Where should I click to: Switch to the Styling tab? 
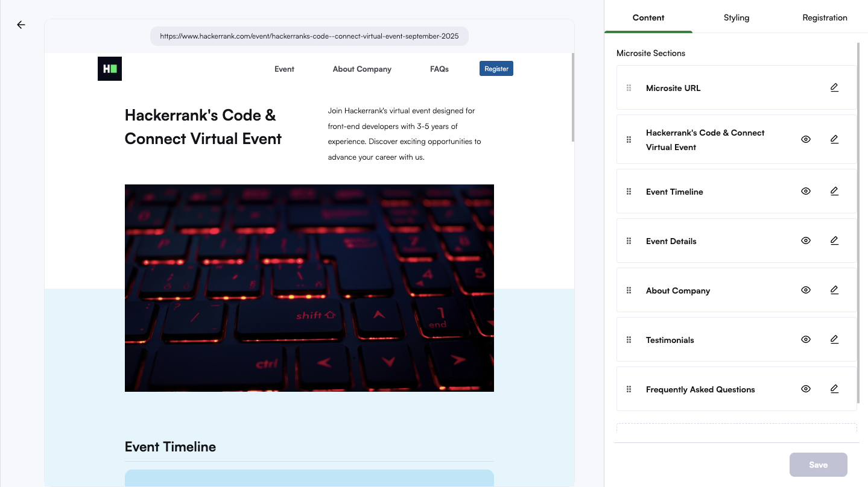click(x=737, y=17)
